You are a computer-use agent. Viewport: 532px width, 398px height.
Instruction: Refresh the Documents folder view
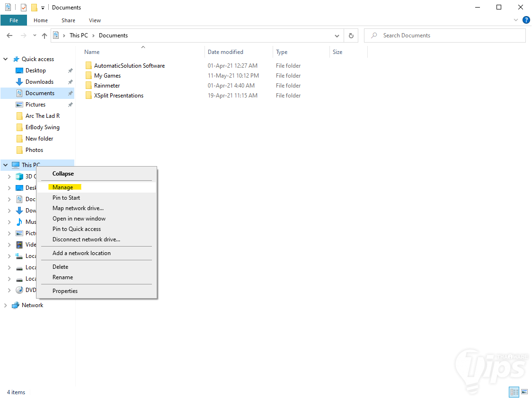click(x=351, y=35)
